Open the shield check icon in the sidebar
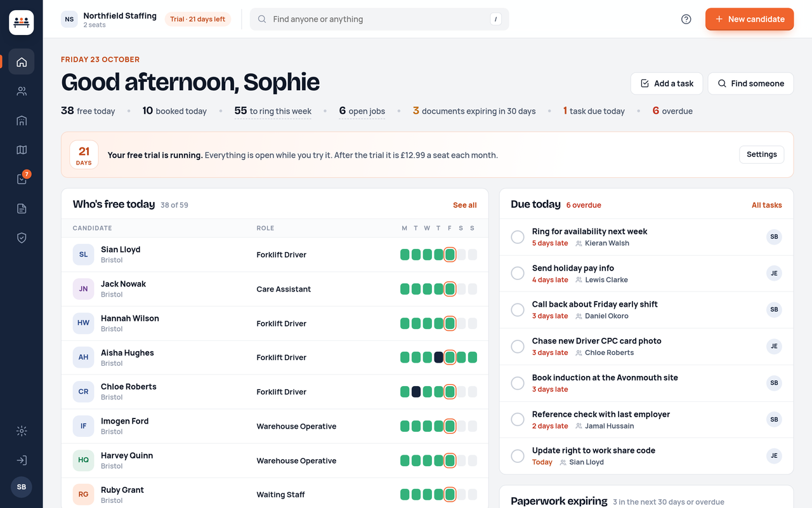Screen dimensions: 812x508 pos(22,237)
